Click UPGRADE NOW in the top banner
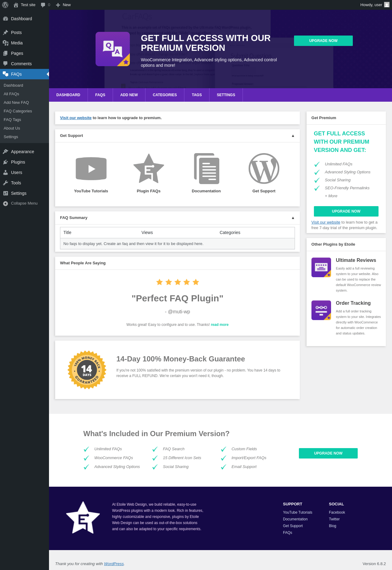 323,41
